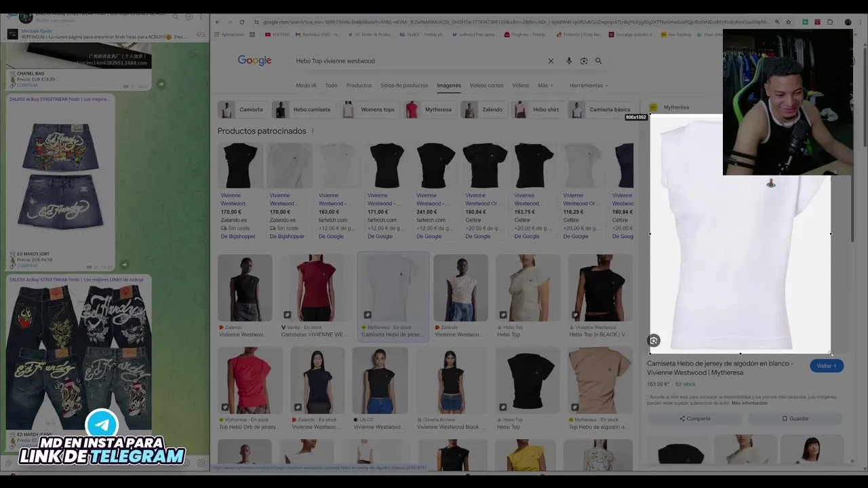The image size is (868, 488).
Task: Clear the Google search box with the X
Action: (551, 61)
